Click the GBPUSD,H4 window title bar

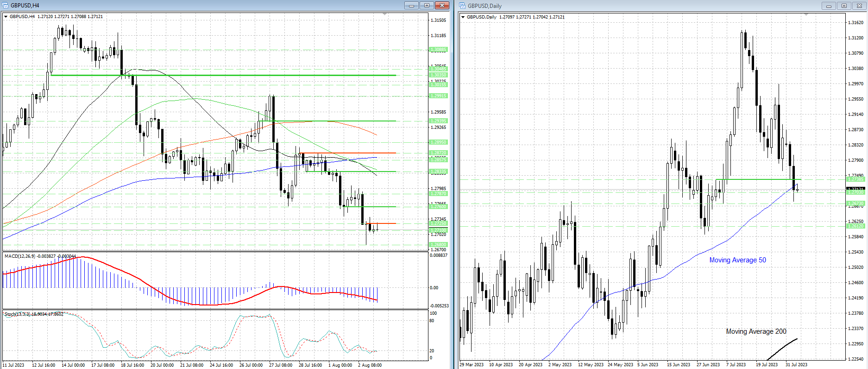pyautogui.click(x=204, y=6)
